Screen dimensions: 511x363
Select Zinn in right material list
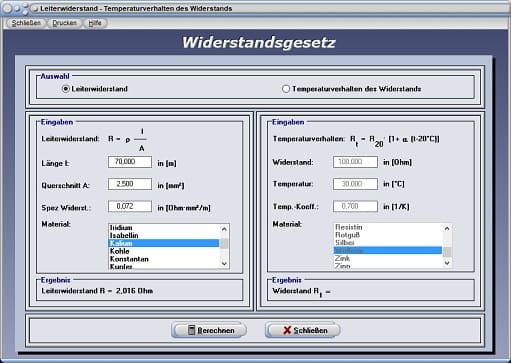pyautogui.click(x=388, y=266)
